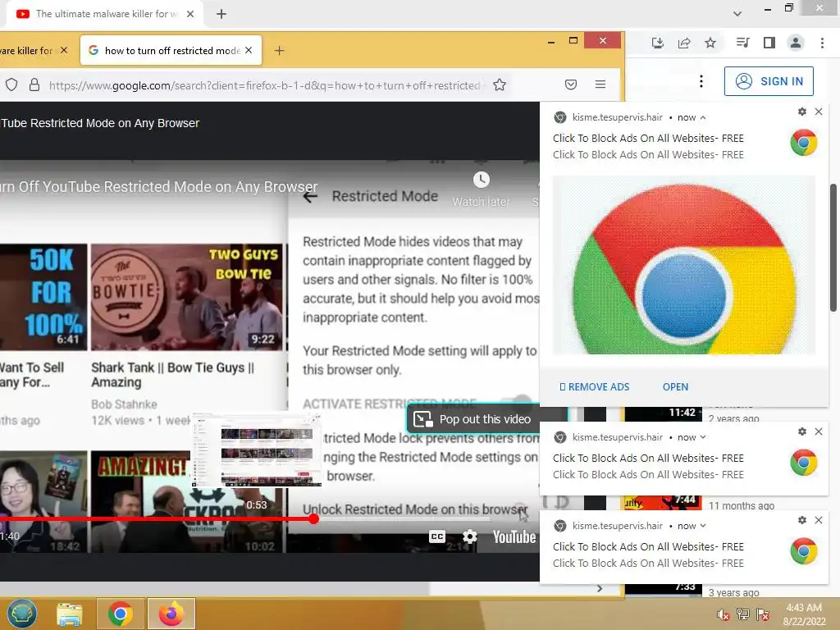Expand the bottom notification chevron

(703, 526)
